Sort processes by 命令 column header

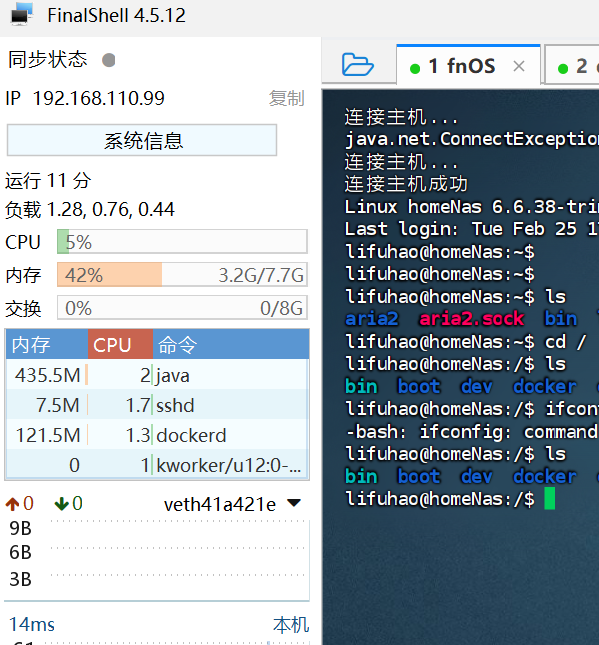(231, 344)
